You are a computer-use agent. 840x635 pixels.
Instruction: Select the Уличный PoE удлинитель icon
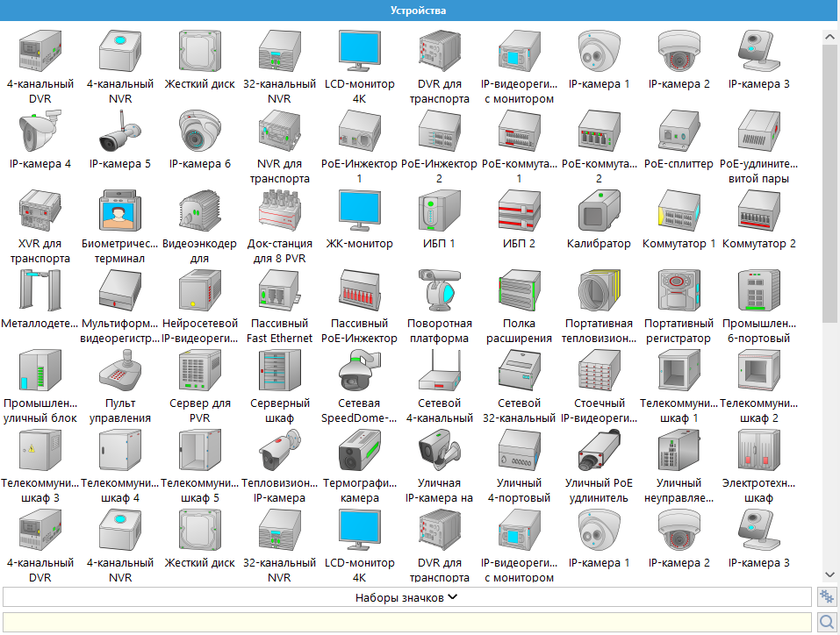click(x=599, y=450)
